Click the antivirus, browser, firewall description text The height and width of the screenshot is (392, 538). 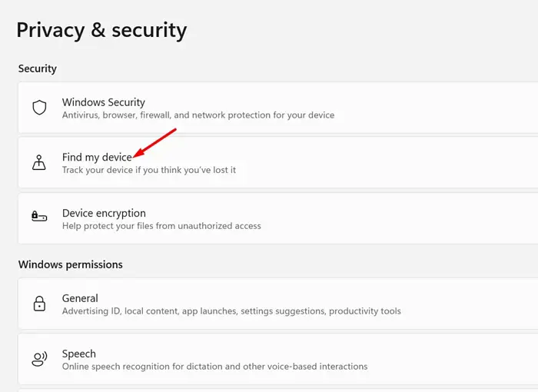[x=198, y=115]
